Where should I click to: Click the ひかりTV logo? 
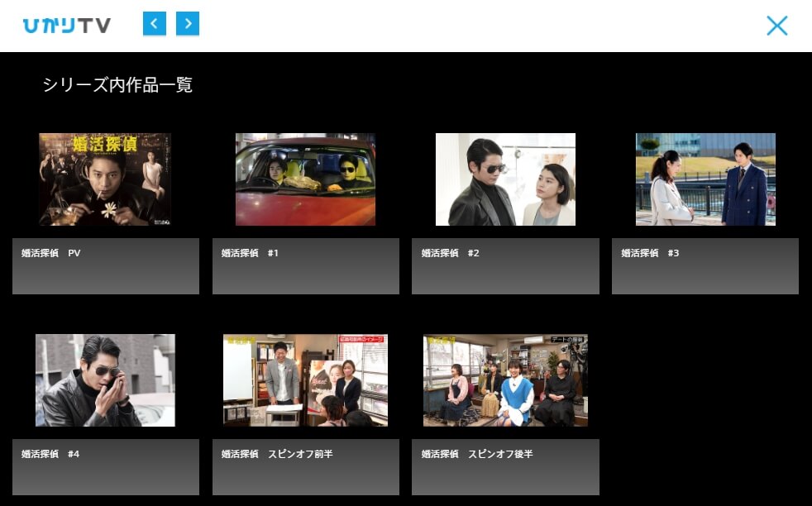tap(67, 26)
